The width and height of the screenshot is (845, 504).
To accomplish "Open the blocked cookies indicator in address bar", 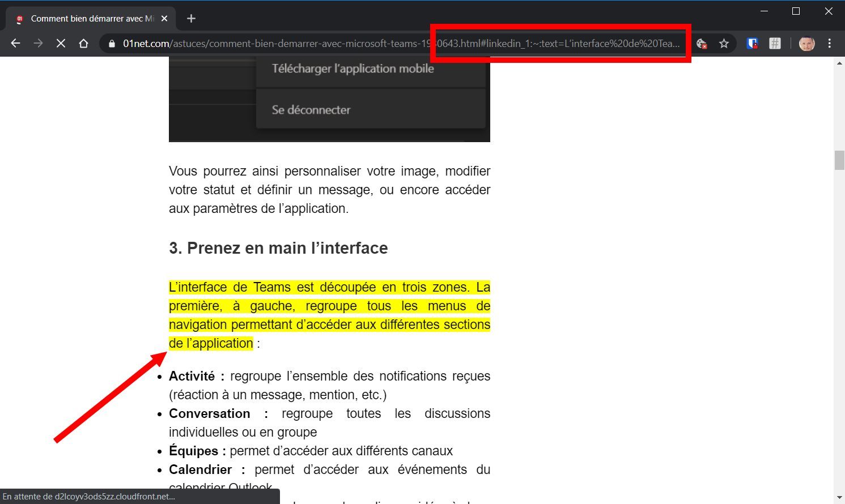I will pyautogui.click(x=702, y=44).
